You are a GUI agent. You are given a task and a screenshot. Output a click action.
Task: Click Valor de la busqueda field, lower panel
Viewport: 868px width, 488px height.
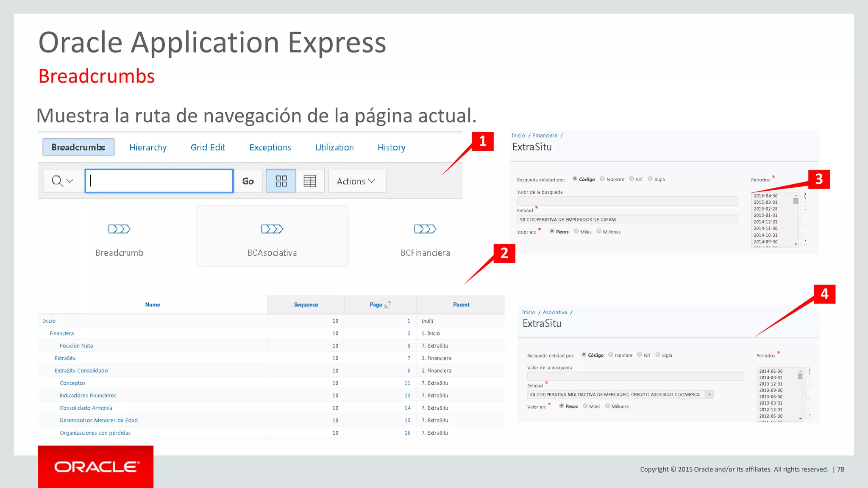[636, 376]
